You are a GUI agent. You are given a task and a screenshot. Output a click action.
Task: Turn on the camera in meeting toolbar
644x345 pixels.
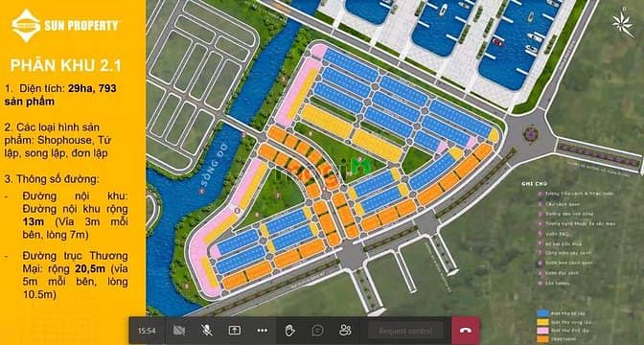click(178, 331)
